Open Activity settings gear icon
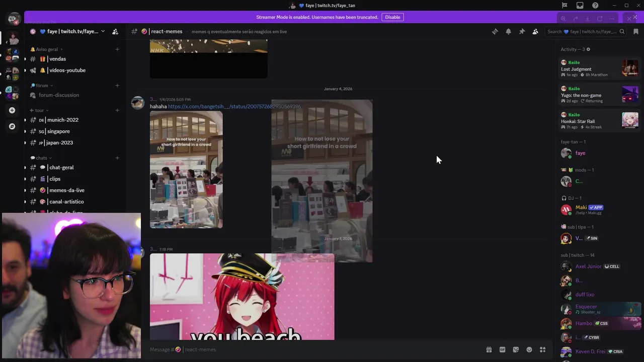The width and height of the screenshot is (644, 362). pyautogui.click(x=588, y=49)
